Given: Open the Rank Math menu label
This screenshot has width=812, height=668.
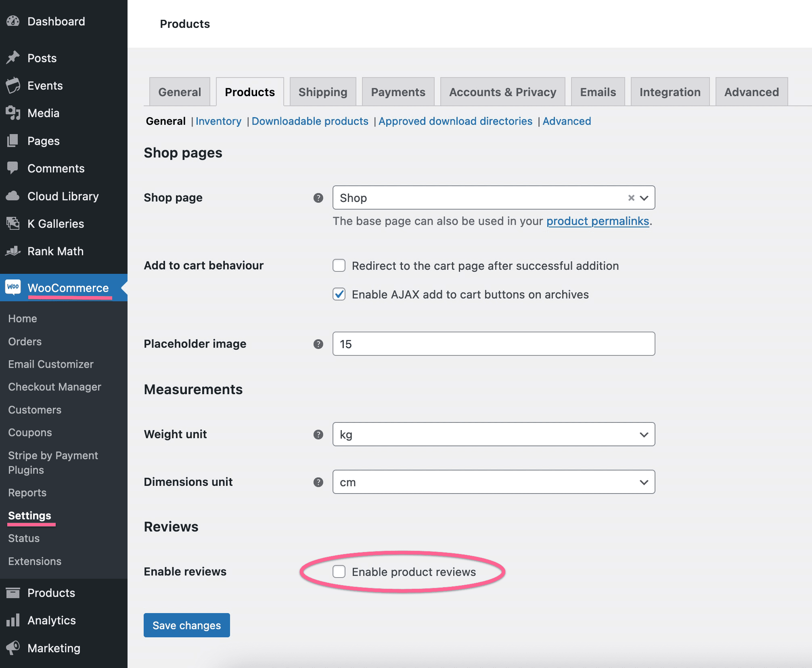Looking at the screenshot, I should coord(55,251).
